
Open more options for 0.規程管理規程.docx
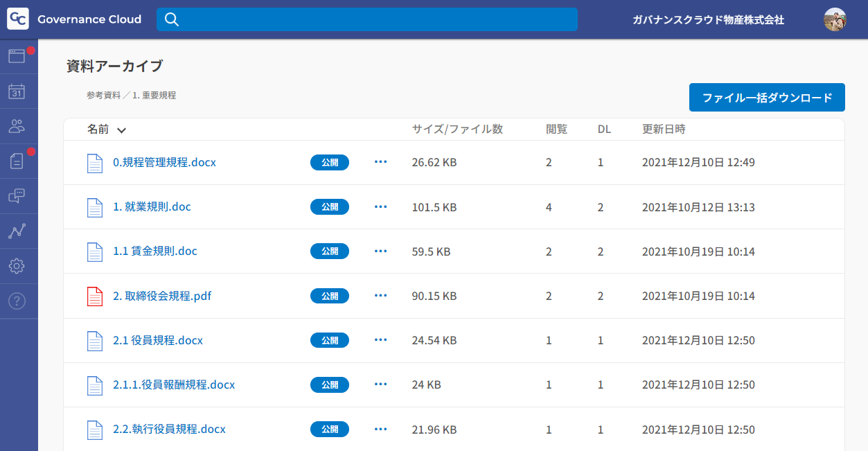point(380,162)
